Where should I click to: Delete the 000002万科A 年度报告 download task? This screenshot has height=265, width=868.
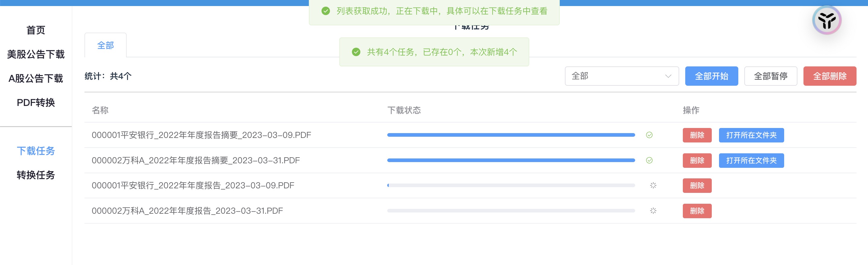tap(697, 211)
